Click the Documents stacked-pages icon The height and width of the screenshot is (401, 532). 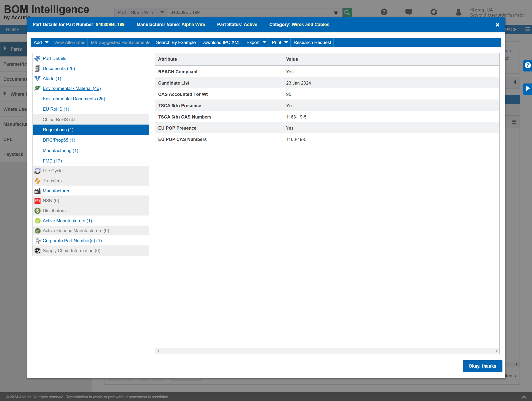(37, 68)
